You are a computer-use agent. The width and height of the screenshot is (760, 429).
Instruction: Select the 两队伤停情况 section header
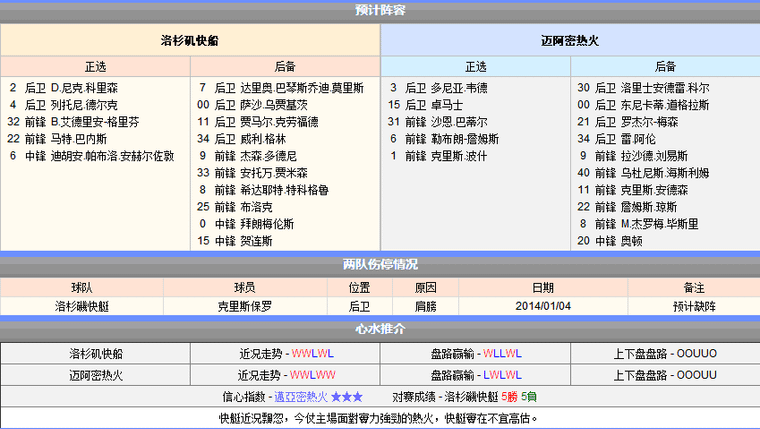(x=380, y=265)
